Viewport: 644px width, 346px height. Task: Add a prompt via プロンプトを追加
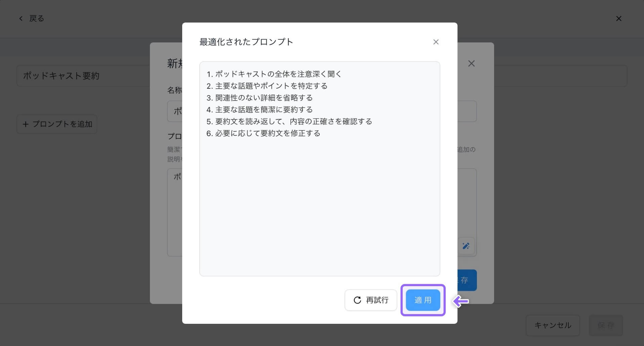(x=57, y=124)
